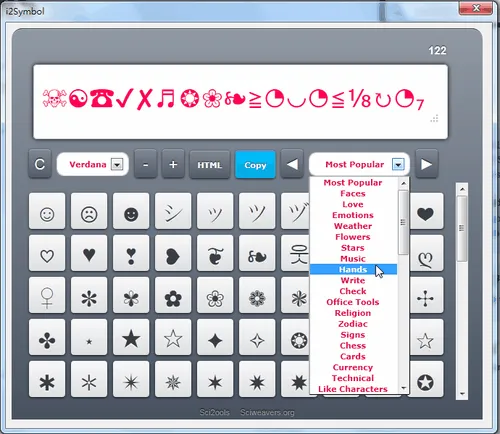This screenshot has height=434, width=500.
Task: Increase symbol size with the plus button
Action: (x=173, y=164)
